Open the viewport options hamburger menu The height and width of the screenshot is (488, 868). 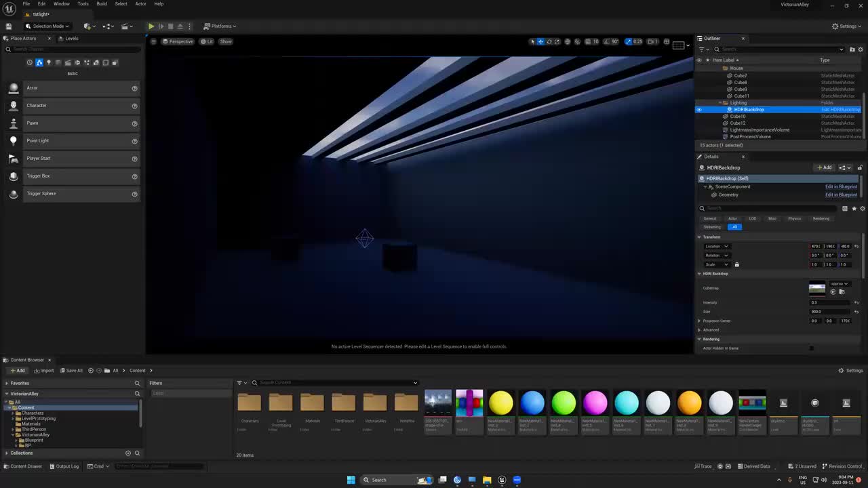(x=153, y=41)
